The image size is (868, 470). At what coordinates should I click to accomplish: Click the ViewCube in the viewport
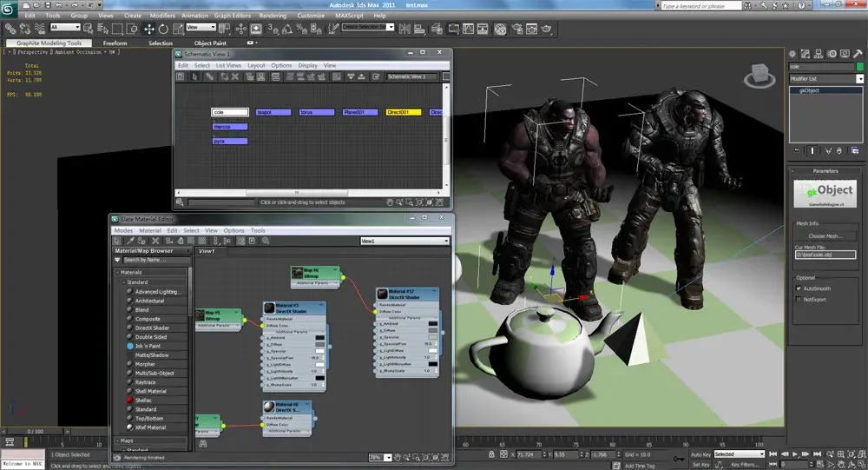click(x=759, y=76)
